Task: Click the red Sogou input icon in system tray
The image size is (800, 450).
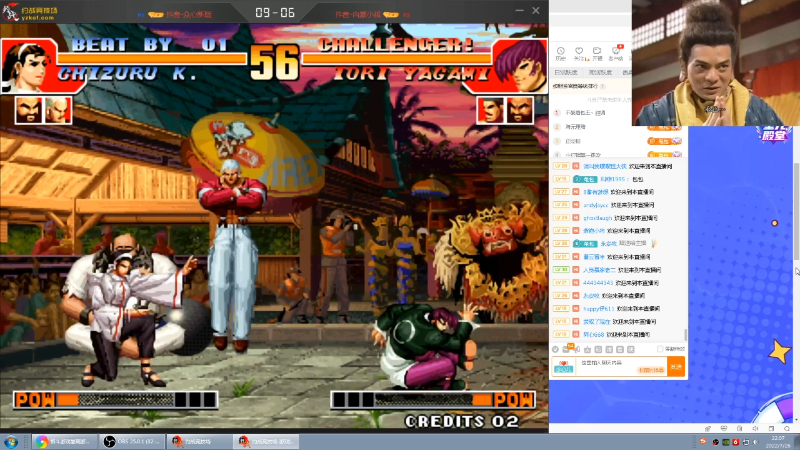Action: tap(703, 441)
